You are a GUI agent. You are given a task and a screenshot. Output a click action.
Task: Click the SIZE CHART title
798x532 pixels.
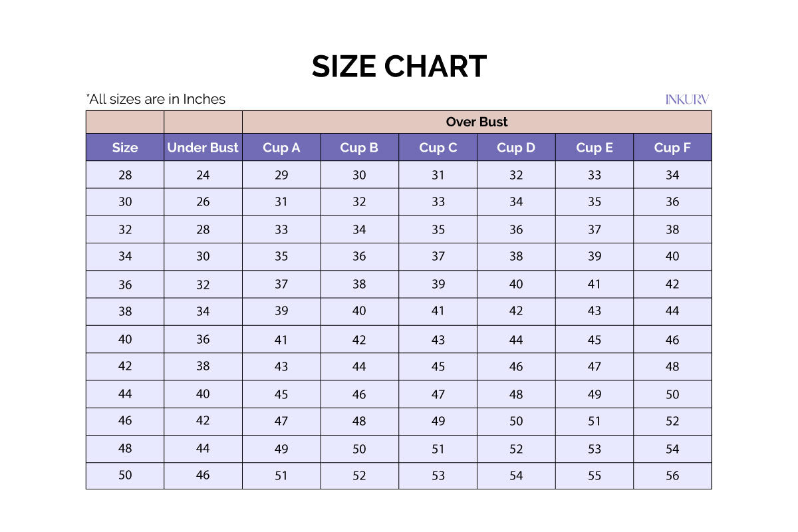(399, 66)
